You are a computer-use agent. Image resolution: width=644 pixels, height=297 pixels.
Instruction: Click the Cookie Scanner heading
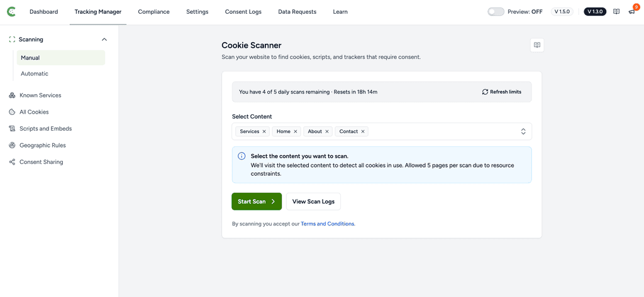(252, 46)
